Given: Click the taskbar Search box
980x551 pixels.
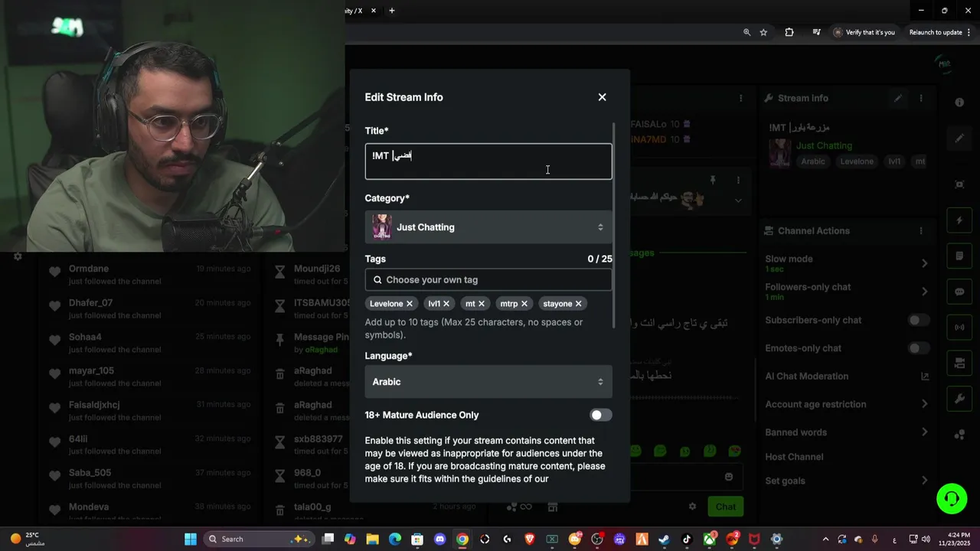Looking at the screenshot, I should [x=260, y=539].
